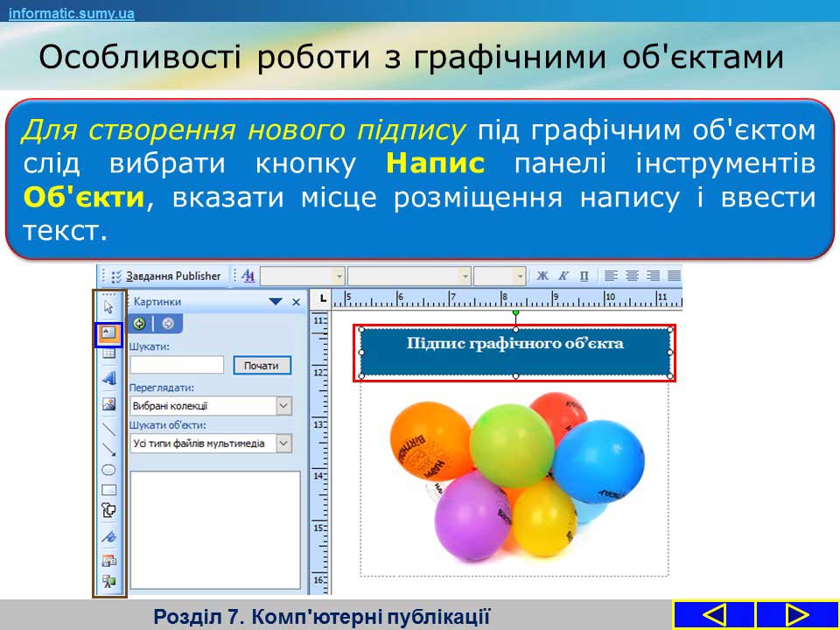Open the Картинки task pane menu arrow
840x630 pixels.
click(276, 301)
